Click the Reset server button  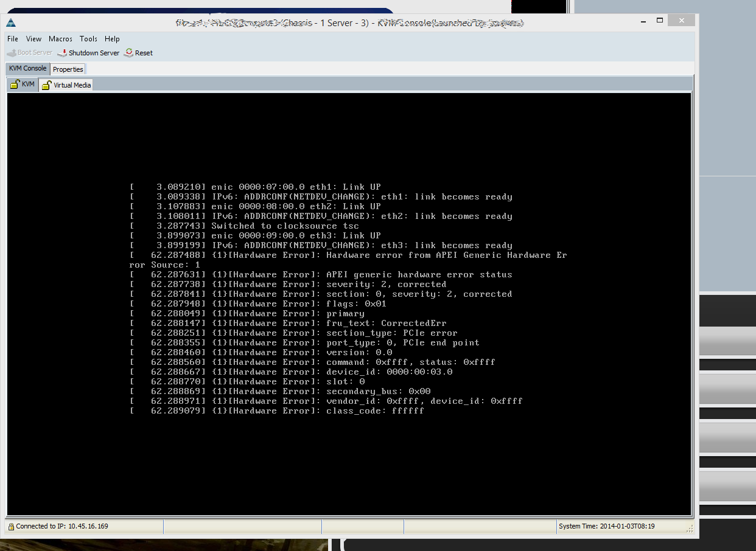139,53
